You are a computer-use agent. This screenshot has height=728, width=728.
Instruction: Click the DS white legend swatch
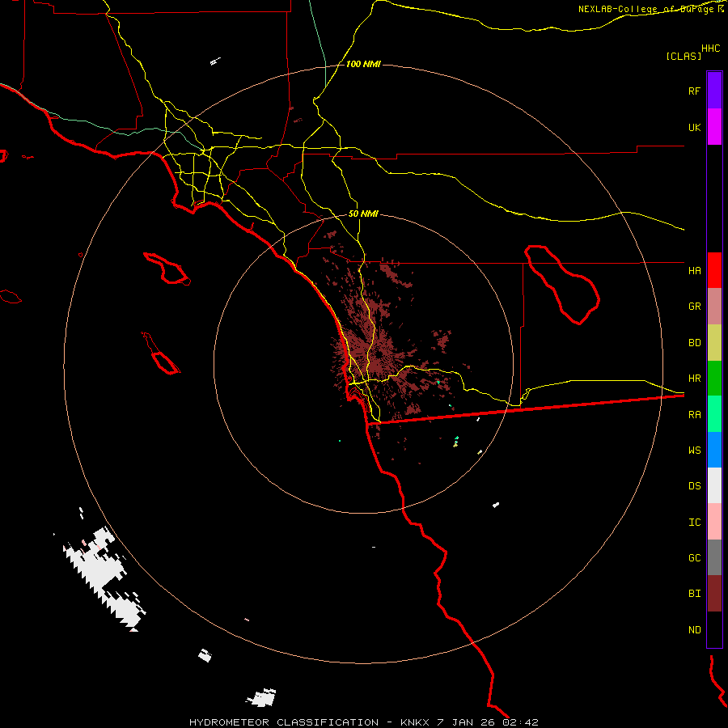[714, 485]
